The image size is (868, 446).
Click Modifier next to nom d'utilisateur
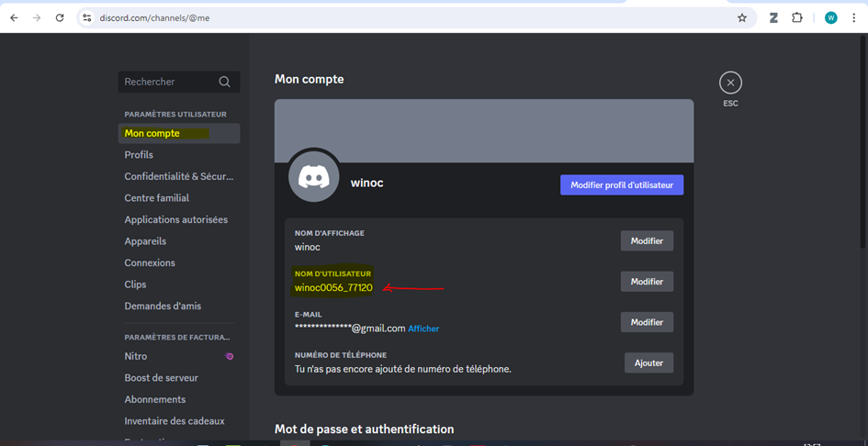647,282
